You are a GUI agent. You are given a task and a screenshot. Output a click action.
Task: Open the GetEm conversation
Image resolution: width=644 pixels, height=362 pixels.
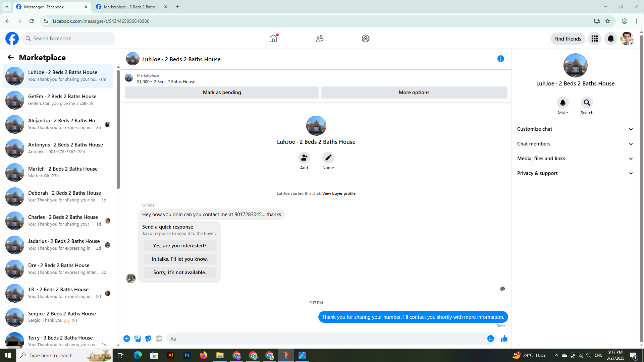coord(58,100)
